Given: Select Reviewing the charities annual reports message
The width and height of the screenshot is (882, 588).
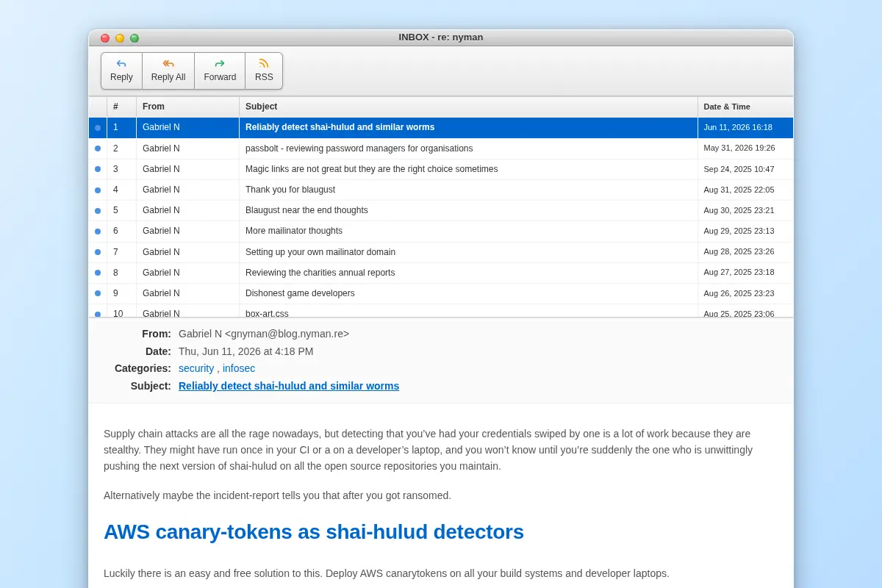Looking at the screenshot, I should (x=441, y=273).
